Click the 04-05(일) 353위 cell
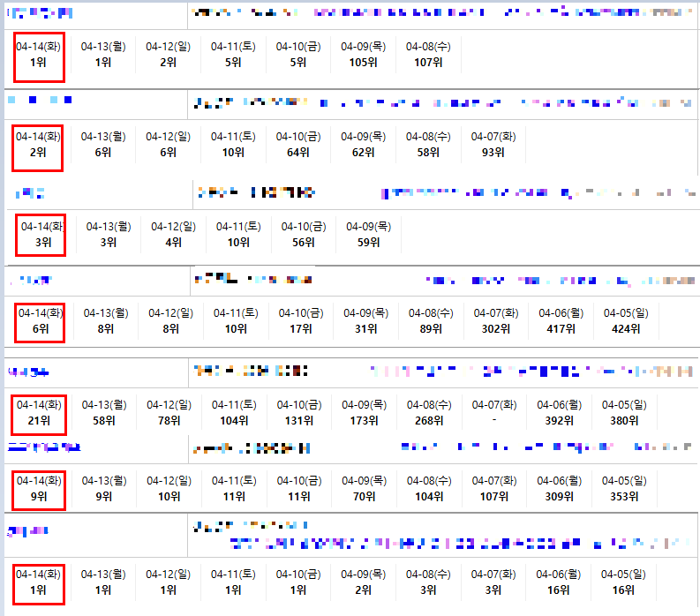 click(x=624, y=489)
